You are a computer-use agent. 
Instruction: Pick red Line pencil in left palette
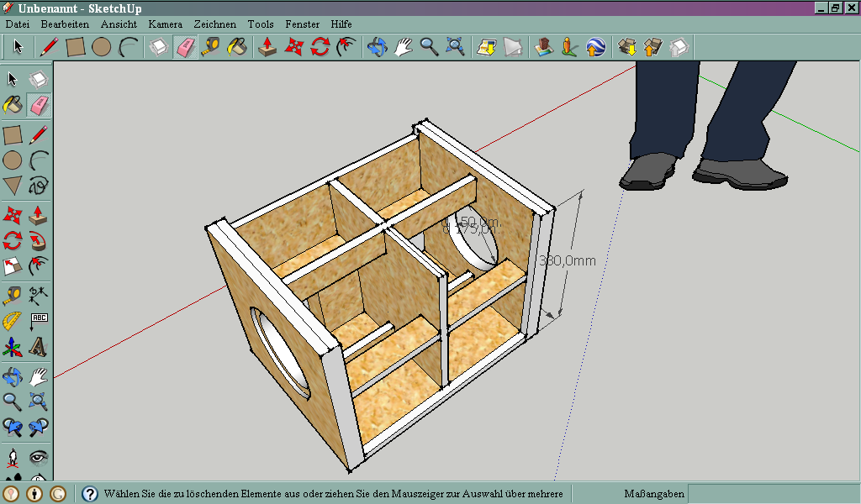tap(39, 135)
